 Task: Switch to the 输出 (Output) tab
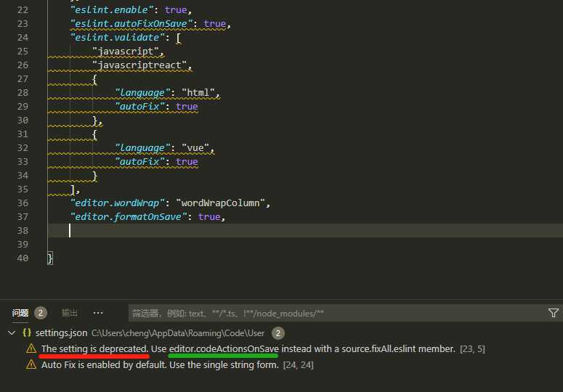point(69,313)
